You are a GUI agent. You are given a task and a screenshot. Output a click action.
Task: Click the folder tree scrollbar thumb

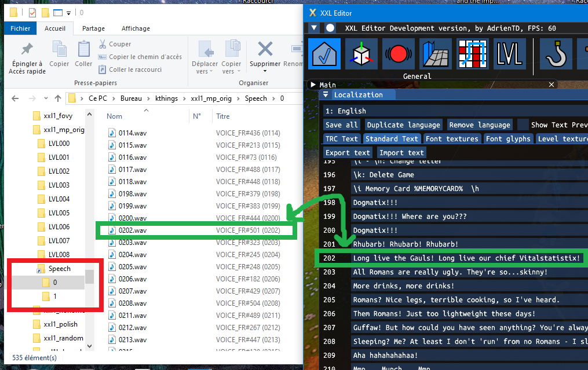[89, 277]
